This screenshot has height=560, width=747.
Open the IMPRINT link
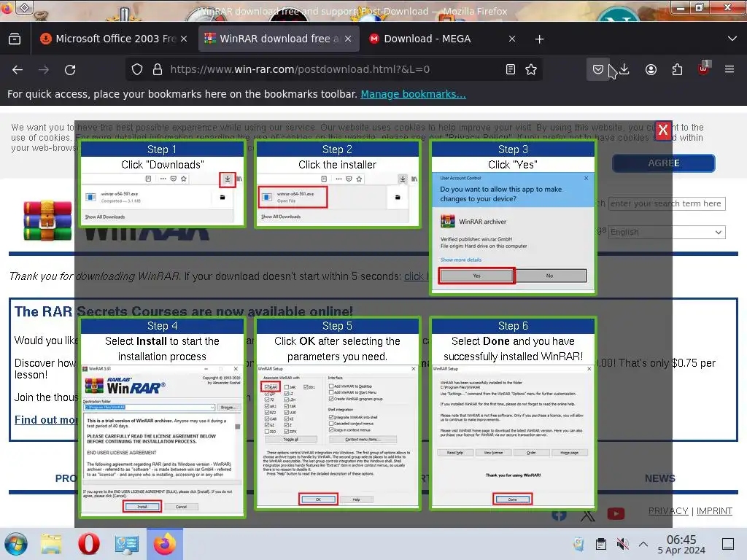[714, 511]
